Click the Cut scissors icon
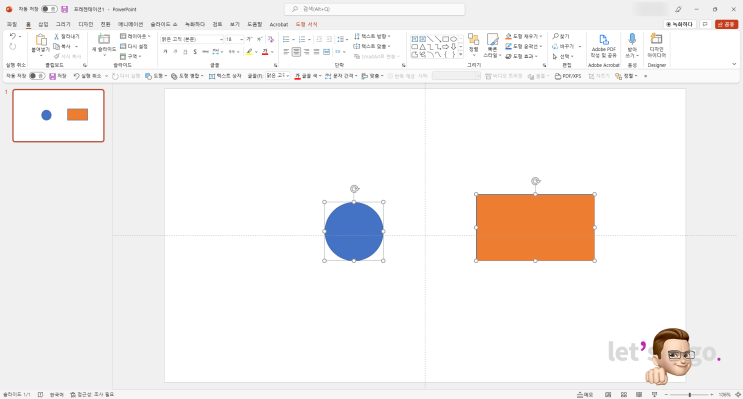This screenshot has width=743, height=399. click(56, 36)
